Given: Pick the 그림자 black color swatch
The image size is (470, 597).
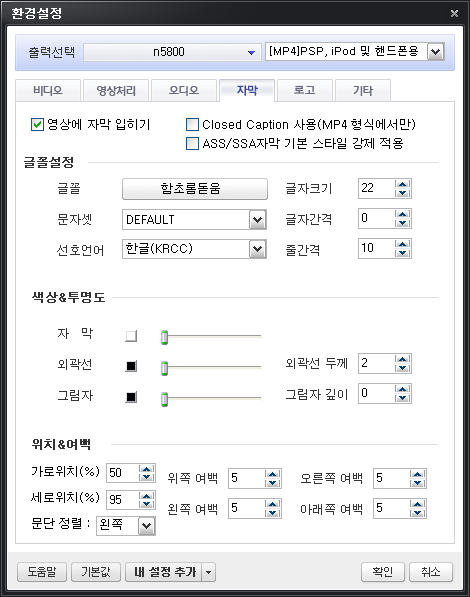Looking at the screenshot, I should pos(131,397).
